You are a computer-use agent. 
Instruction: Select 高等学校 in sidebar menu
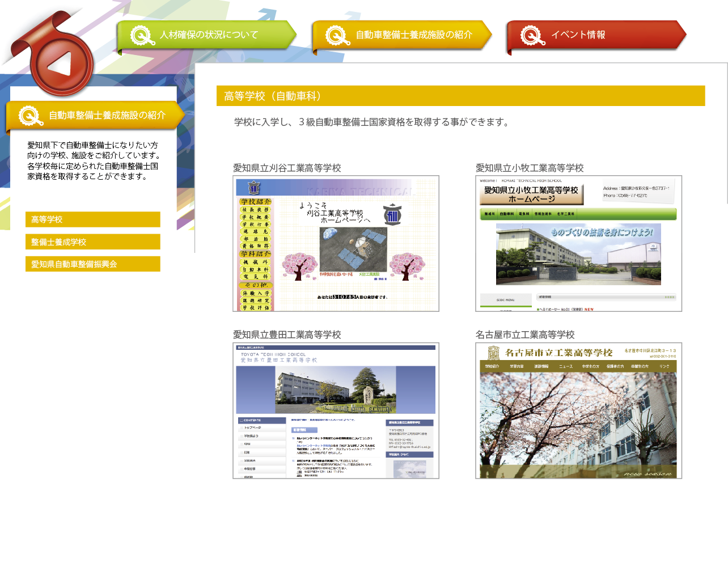click(93, 219)
